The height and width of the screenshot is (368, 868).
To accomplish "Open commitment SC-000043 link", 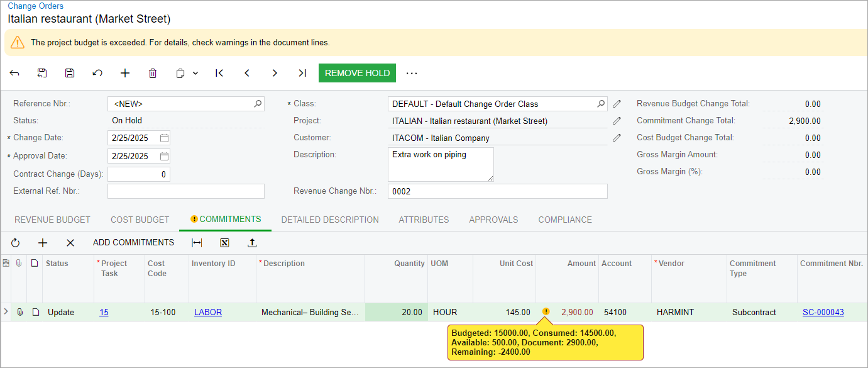I will 823,312.
